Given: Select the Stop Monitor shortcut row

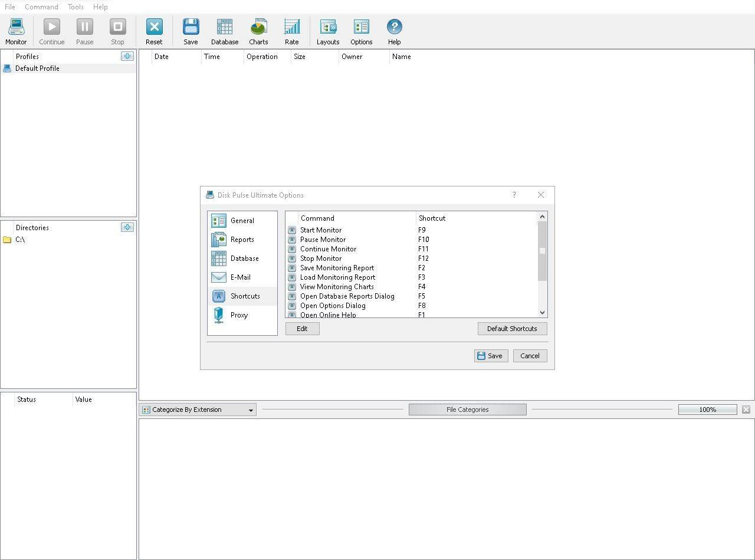Looking at the screenshot, I should [412, 258].
